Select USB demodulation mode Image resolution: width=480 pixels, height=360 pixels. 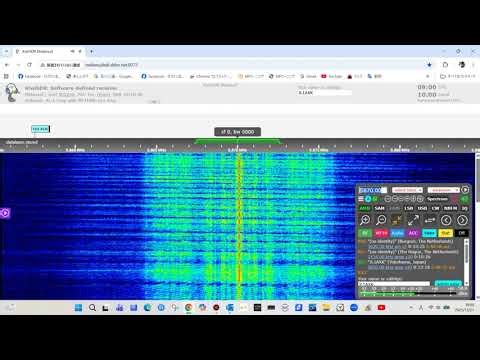click(x=422, y=208)
